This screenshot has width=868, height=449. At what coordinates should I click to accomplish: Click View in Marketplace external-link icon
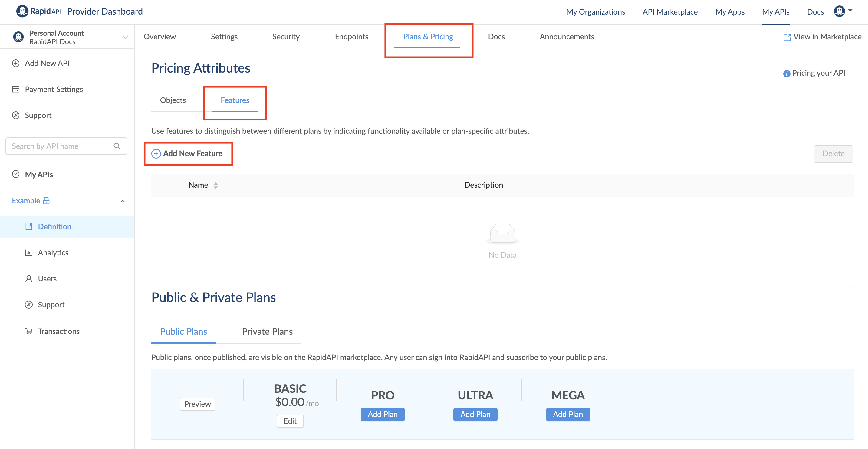click(787, 37)
